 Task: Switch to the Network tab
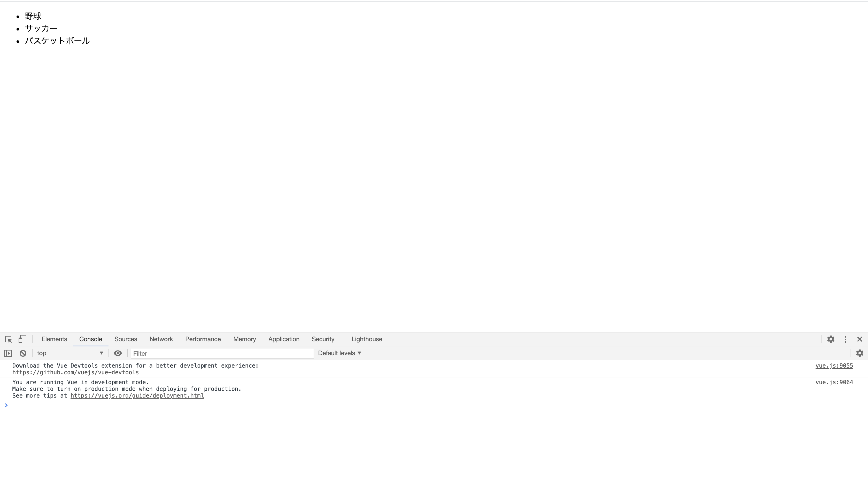161,339
